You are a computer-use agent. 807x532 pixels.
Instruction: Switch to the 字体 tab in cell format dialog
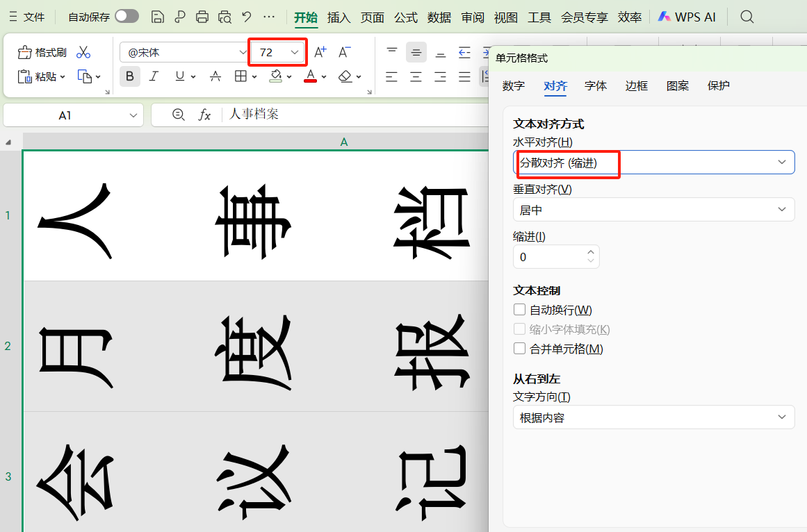pos(595,85)
